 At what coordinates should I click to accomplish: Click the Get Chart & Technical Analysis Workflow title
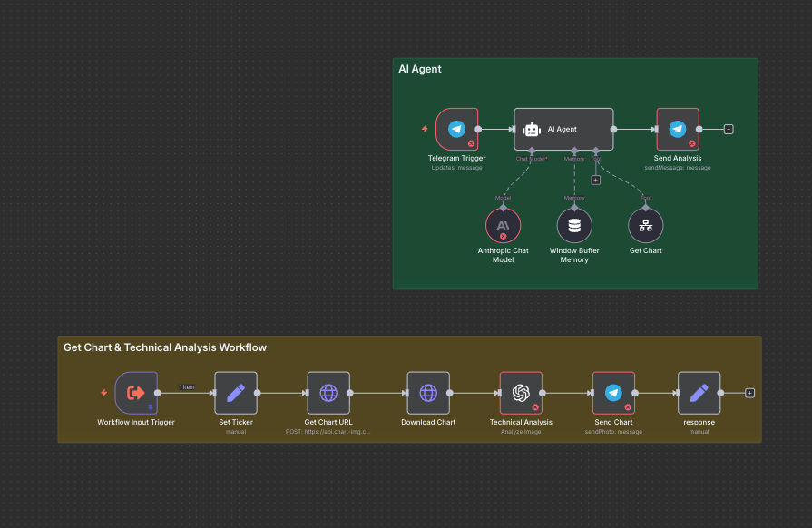coord(165,347)
